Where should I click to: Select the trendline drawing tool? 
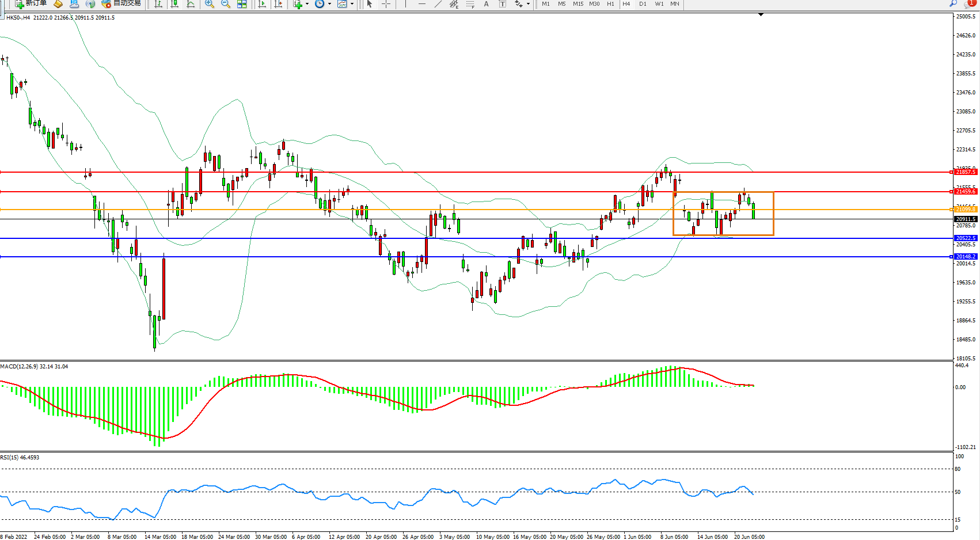438,4
